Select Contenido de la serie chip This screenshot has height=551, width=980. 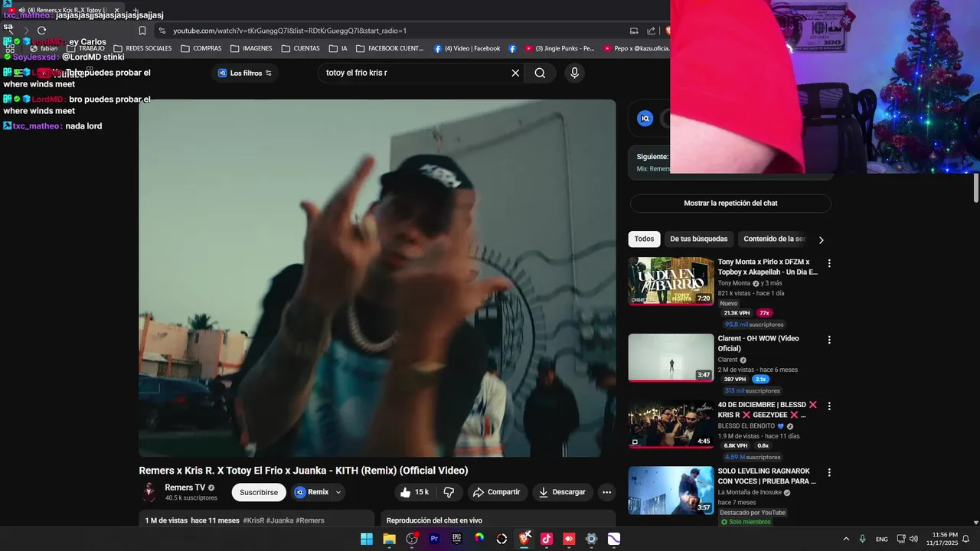coord(774,239)
